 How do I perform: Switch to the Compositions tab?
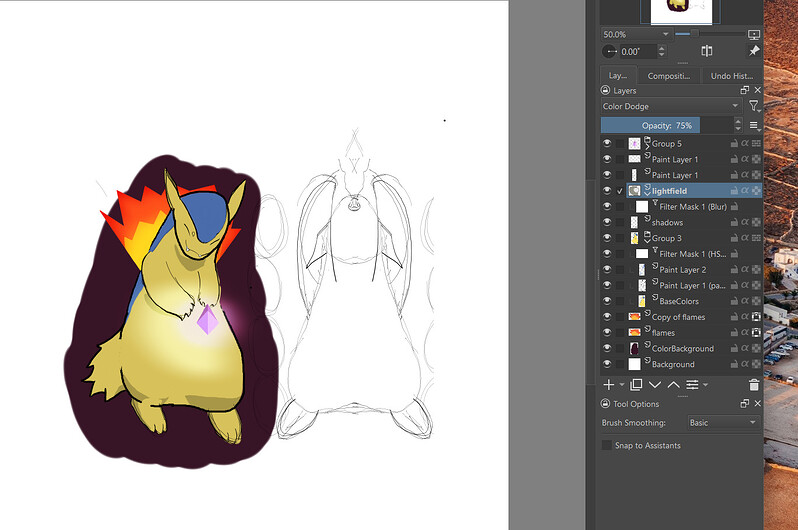coord(669,75)
